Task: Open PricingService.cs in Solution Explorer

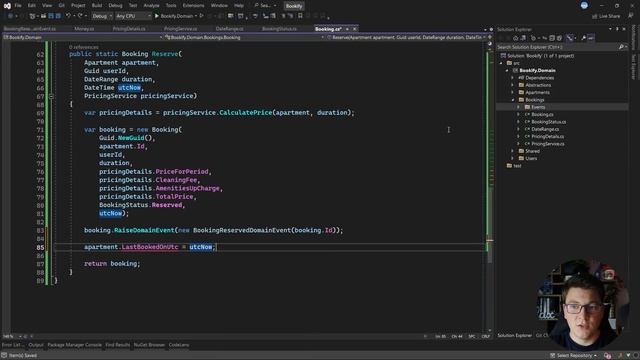Action: click(547, 144)
